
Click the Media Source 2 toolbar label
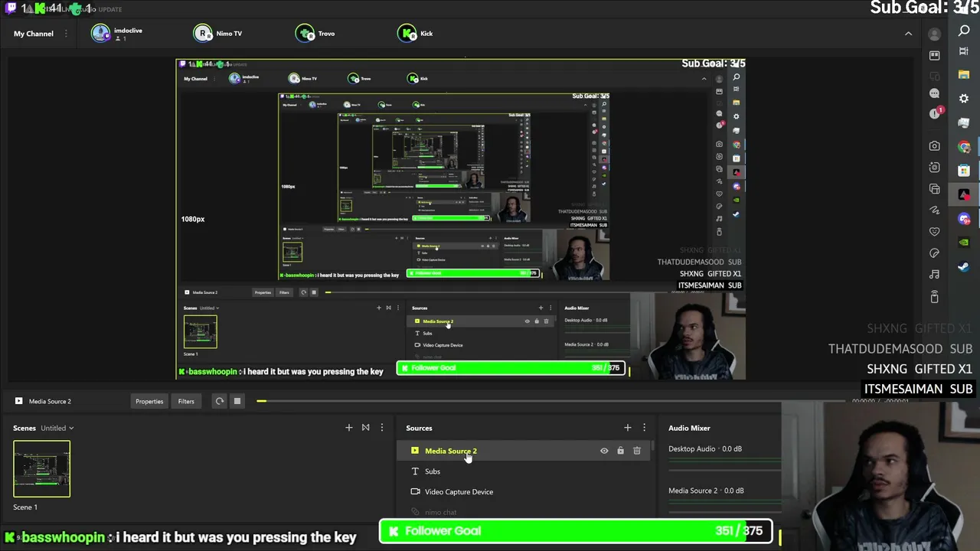pos(50,401)
